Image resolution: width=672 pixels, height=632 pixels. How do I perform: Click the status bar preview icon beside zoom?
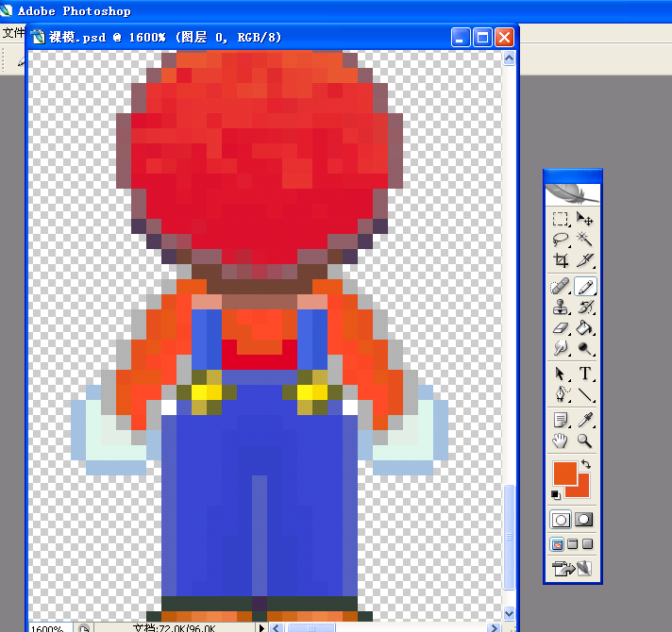pos(84,628)
